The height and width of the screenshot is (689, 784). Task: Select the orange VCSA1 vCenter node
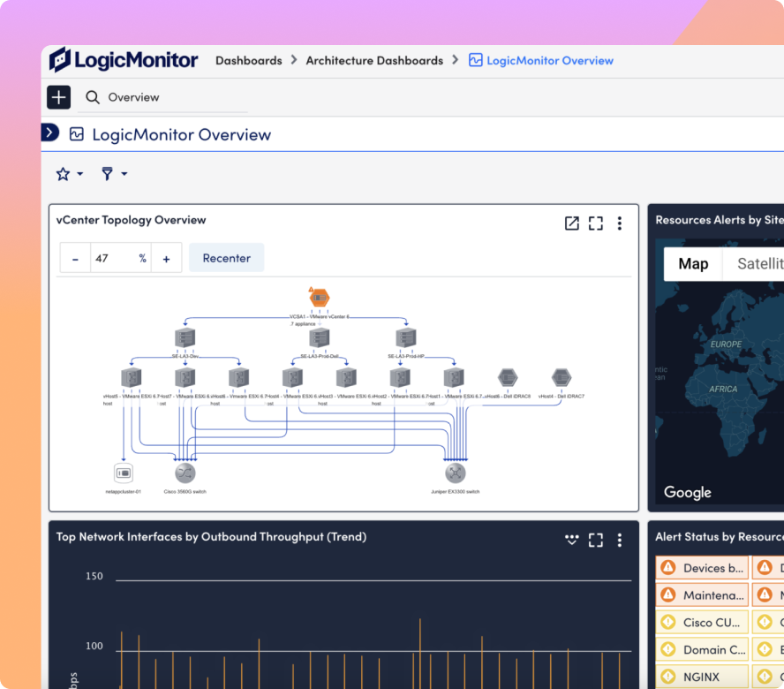[x=320, y=298]
